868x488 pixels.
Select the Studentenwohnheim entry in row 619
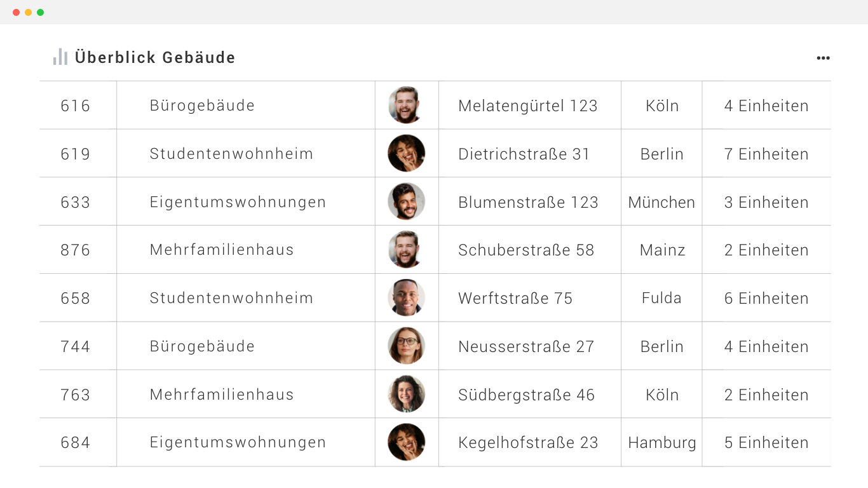click(231, 154)
